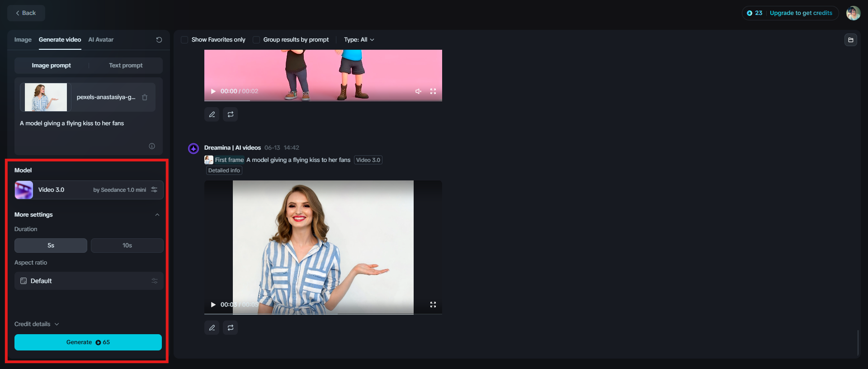The height and width of the screenshot is (369, 868).
Task: Play the model flying kiss video
Action: (x=213, y=305)
